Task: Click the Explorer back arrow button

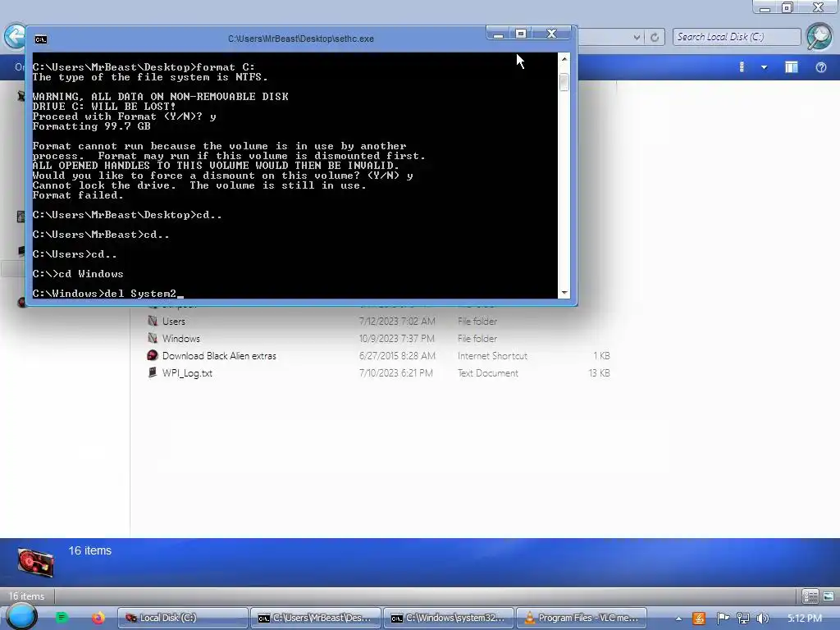Action: click(x=15, y=37)
